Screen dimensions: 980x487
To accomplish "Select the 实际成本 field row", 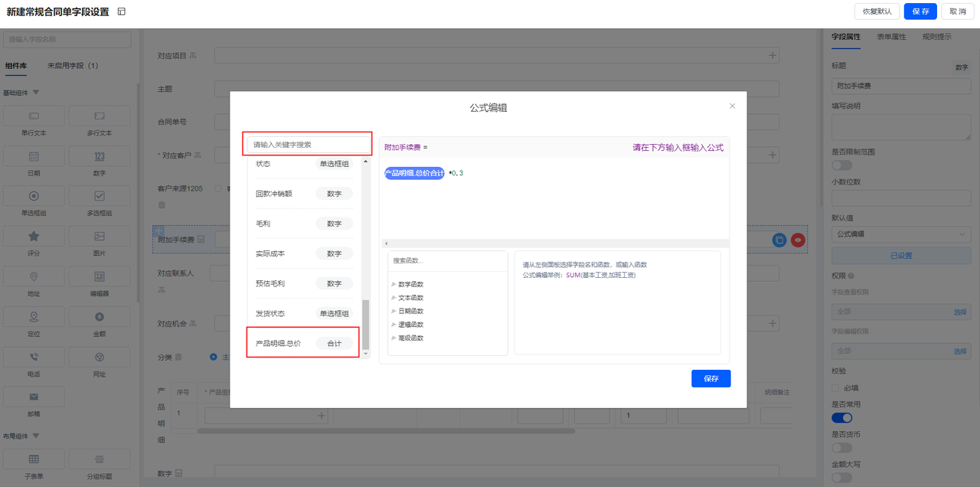I will click(x=304, y=253).
